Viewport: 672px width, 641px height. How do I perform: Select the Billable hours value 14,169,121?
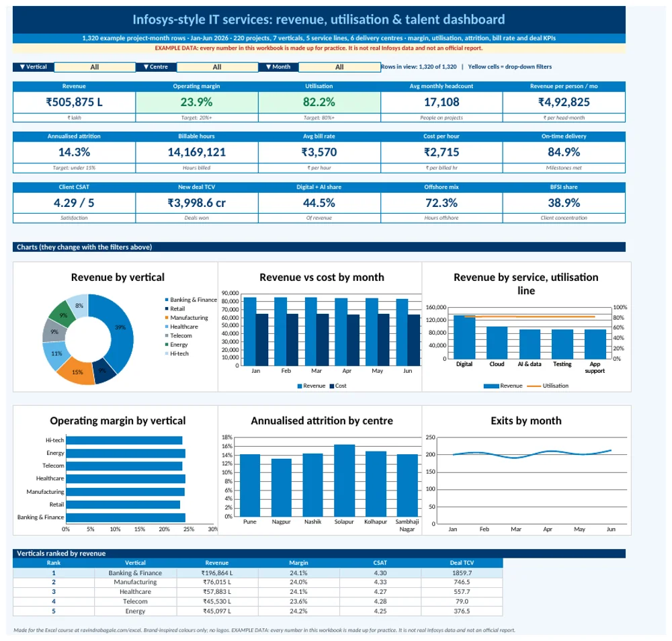[x=197, y=152]
